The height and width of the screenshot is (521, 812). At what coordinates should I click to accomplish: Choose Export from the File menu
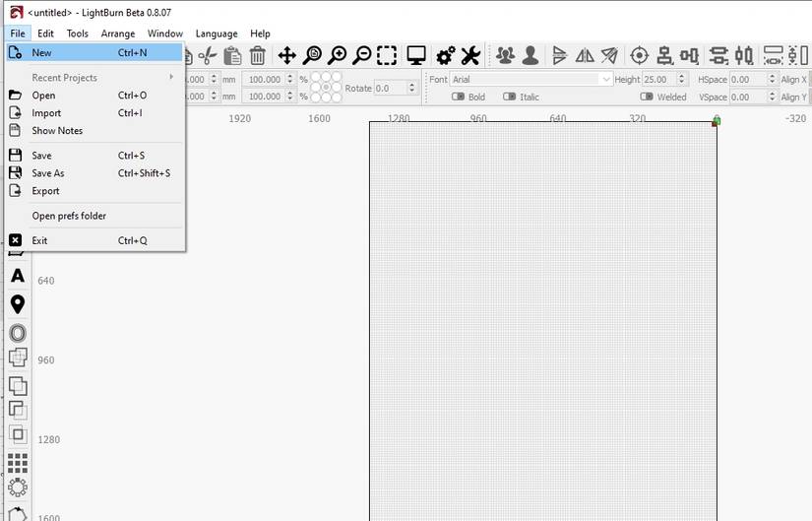[x=94, y=191]
